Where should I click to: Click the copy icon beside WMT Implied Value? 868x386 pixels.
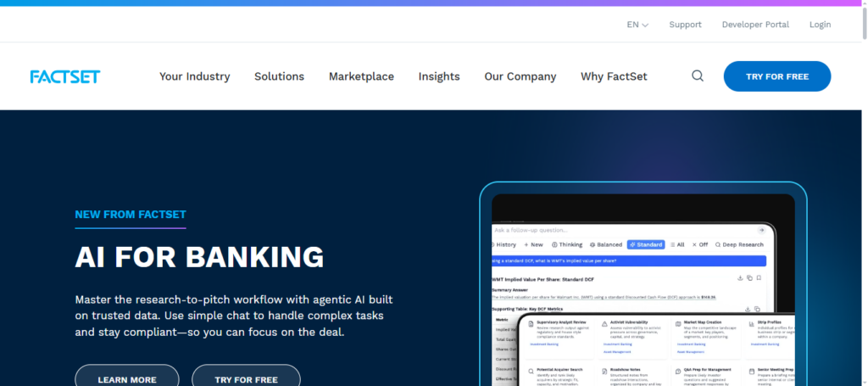749,277
